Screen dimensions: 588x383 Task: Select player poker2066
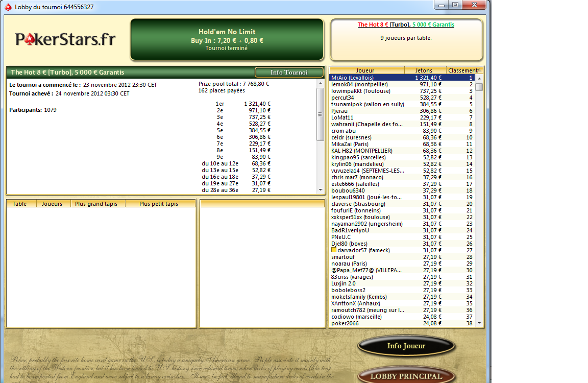(402, 323)
